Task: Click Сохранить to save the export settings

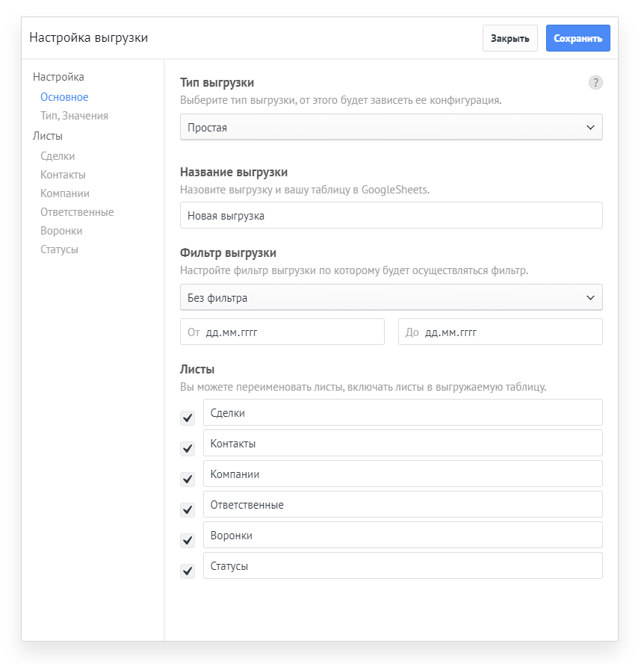Action: coord(578,37)
